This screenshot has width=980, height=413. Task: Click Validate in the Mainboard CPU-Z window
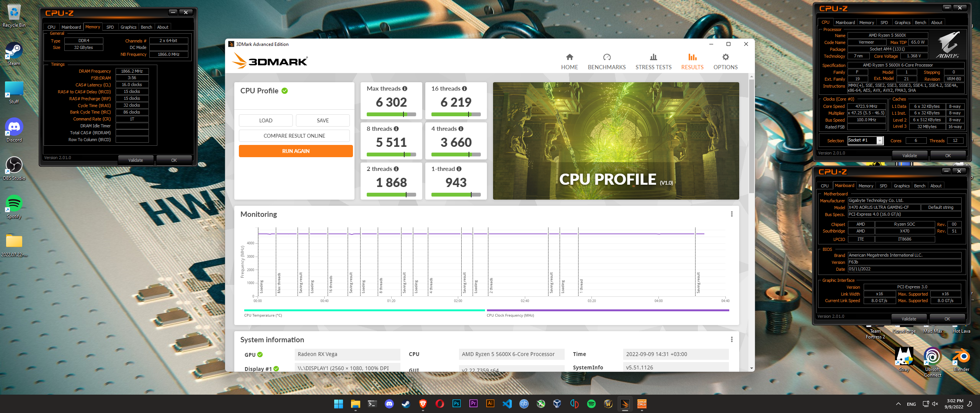click(909, 319)
